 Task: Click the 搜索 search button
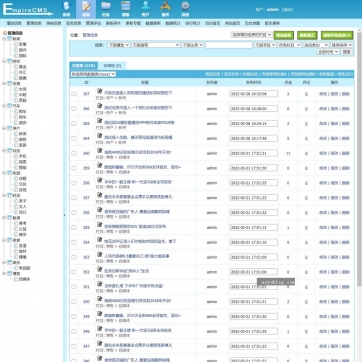[x=347, y=52]
